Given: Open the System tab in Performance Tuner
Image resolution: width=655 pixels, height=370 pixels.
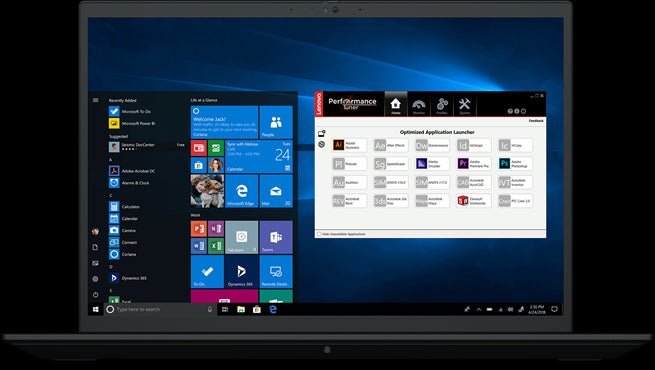Looking at the screenshot, I should click(465, 105).
